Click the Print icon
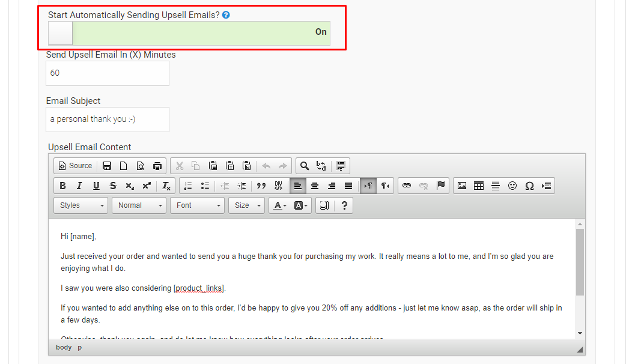 [x=157, y=166]
